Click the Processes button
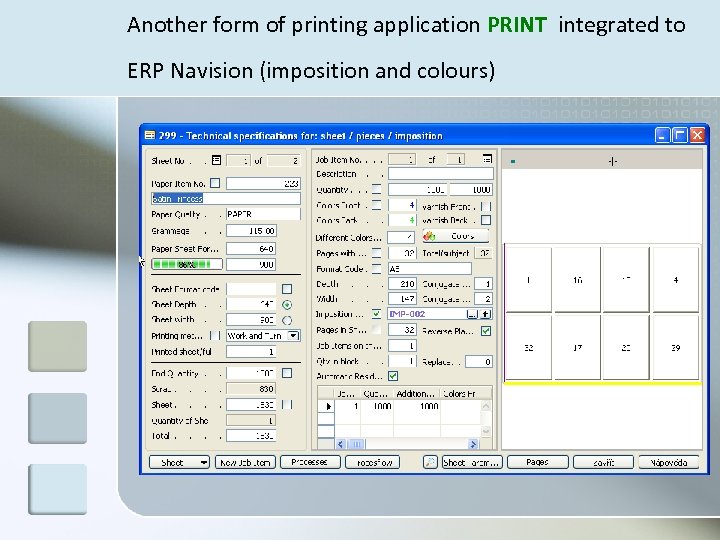720x540 pixels. tap(310, 462)
